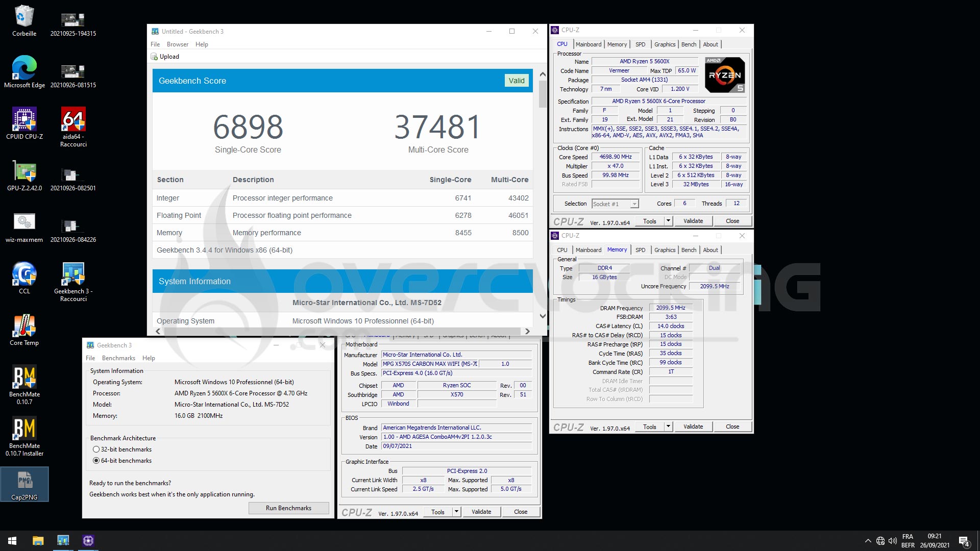
Task: Open File Explorer from taskbar
Action: point(38,541)
